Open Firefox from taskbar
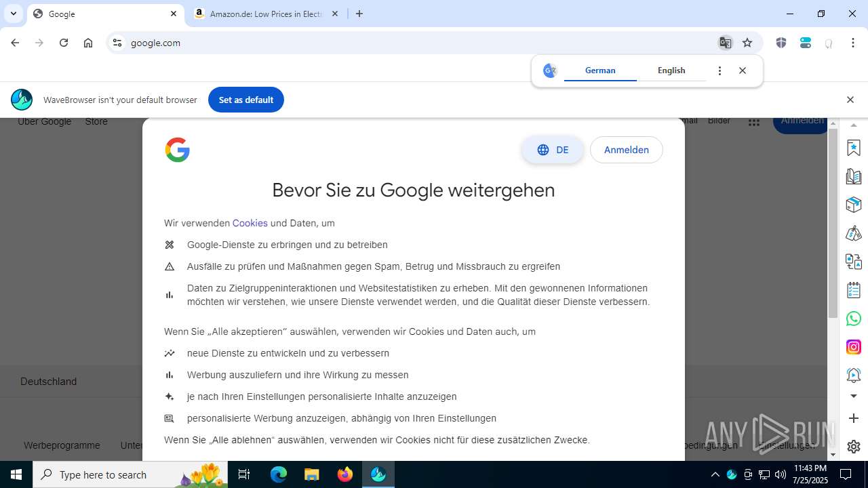 click(x=345, y=474)
